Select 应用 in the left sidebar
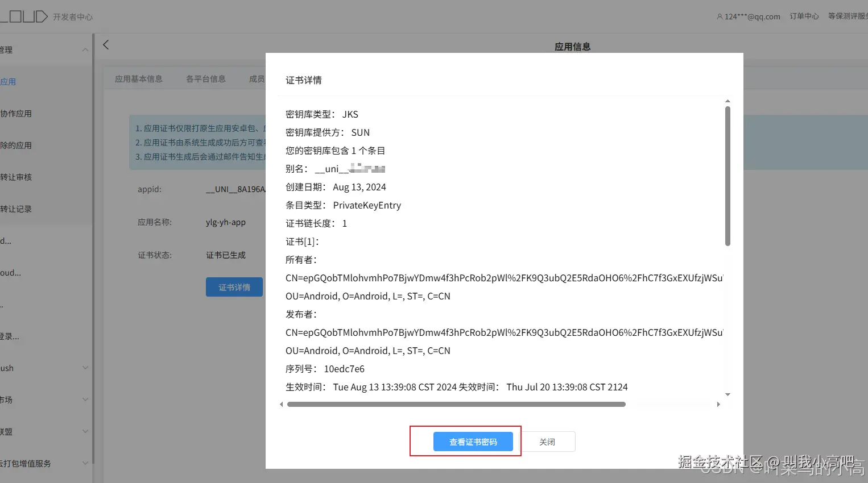868x483 pixels. click(8, 82)
